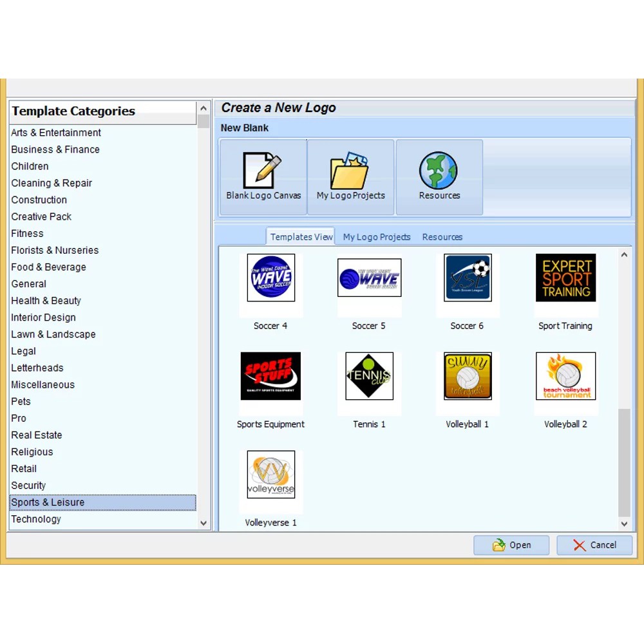Click the Cancel button

tap(594, 545)
